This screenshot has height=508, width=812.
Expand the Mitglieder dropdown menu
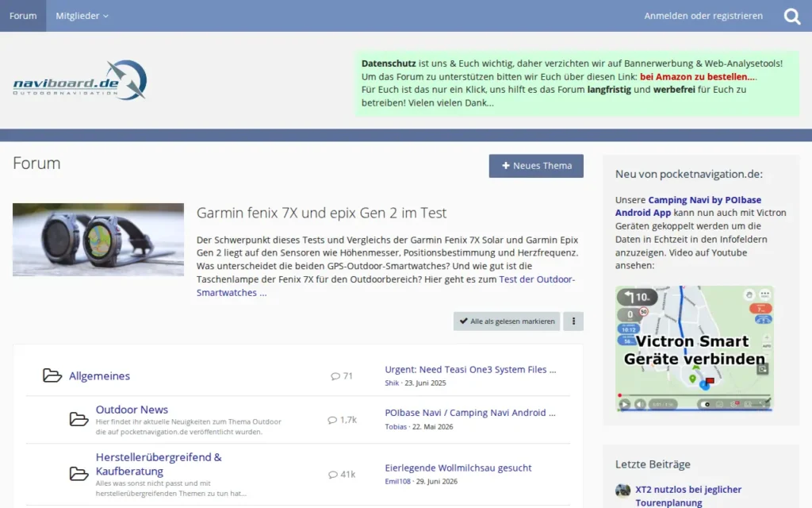82,16
